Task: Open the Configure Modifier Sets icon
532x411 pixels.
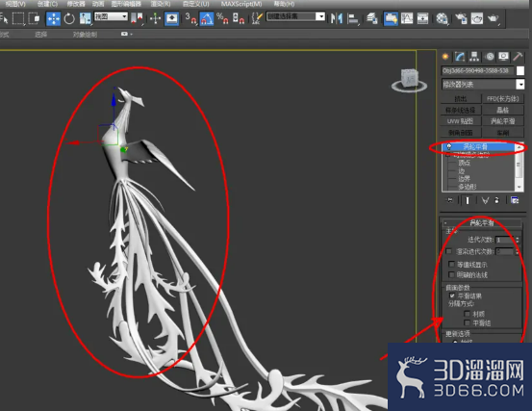Action: [515, 200]
